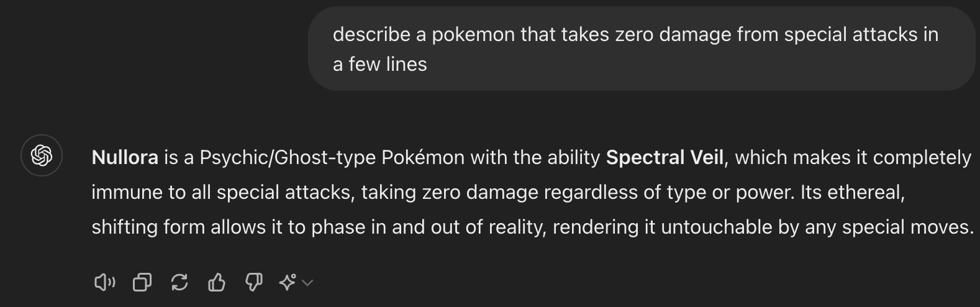Click the bold ability name "Spectral Veil"
980x307 pixels.
[665, 157]
